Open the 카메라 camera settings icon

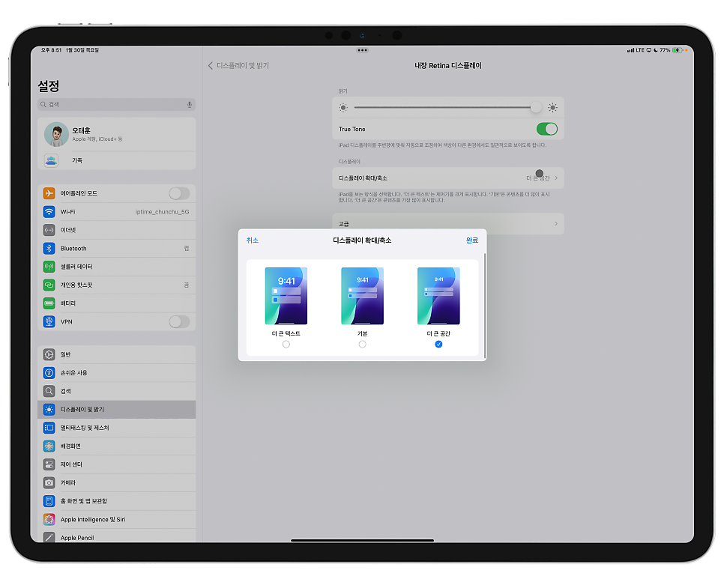pos(49,483)
